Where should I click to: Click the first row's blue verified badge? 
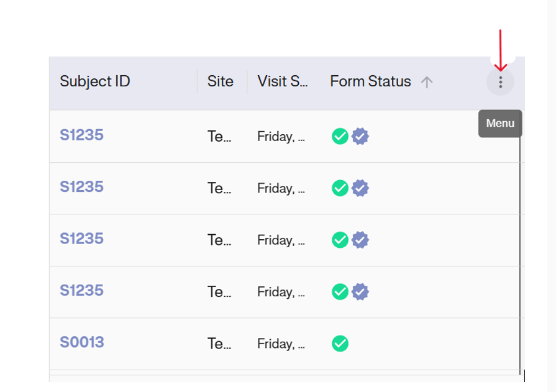pyautogui.click(x=360, y=136)
